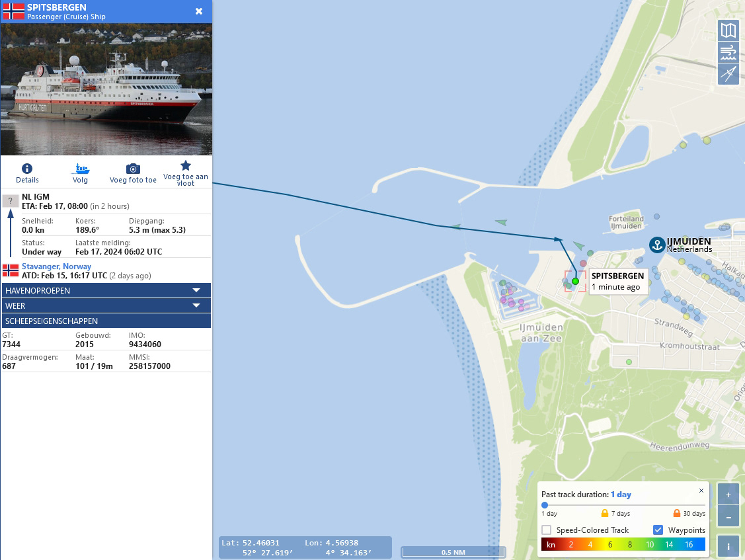Screen dimensions: 745x560
Task: Click the Volg ship icon
Action: (x=80, y=169)
